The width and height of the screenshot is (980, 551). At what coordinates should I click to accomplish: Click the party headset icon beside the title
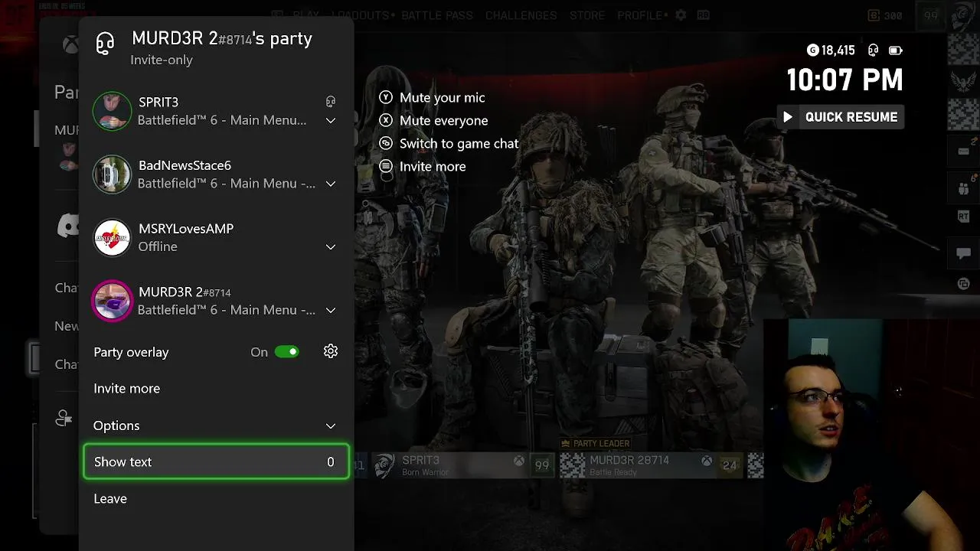click(105, 43)
